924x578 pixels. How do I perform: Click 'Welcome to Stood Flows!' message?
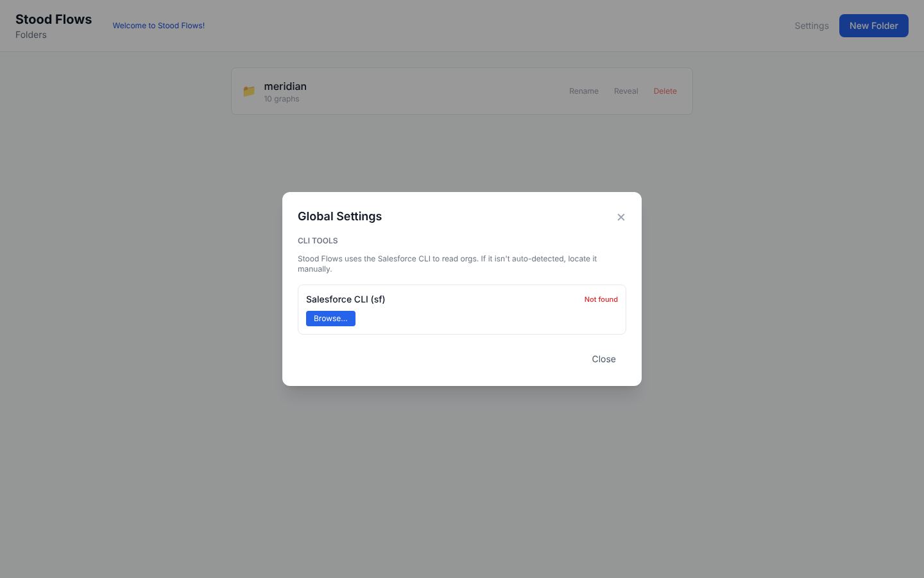(158, 26)
